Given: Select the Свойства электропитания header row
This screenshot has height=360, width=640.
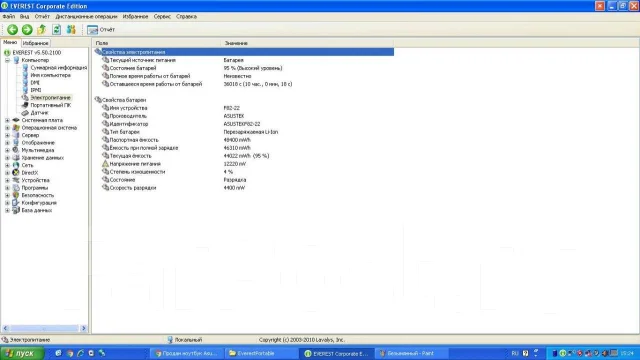Looking at the screenshot, I should tap(244, 52).
